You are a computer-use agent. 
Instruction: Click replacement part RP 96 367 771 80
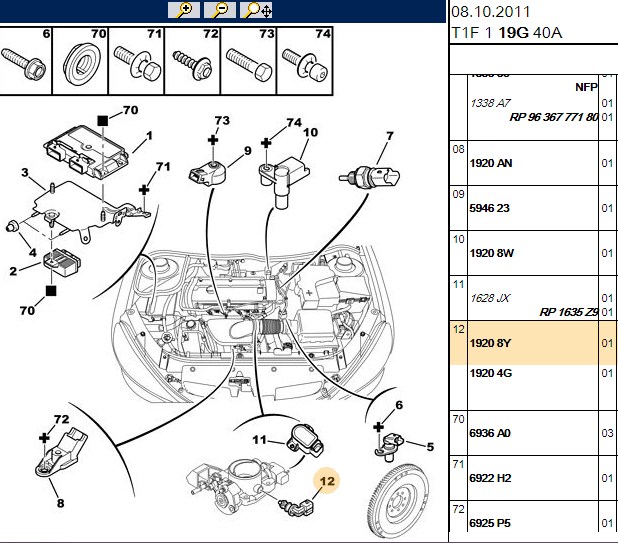pyautogui.click(x=554, y=117)
